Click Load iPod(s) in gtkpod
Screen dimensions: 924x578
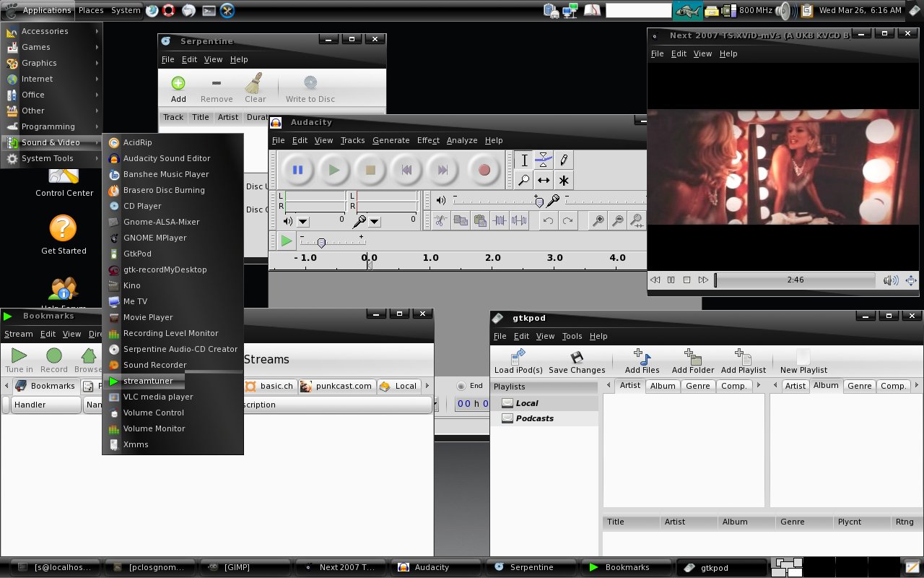click(x=518, y=362)
